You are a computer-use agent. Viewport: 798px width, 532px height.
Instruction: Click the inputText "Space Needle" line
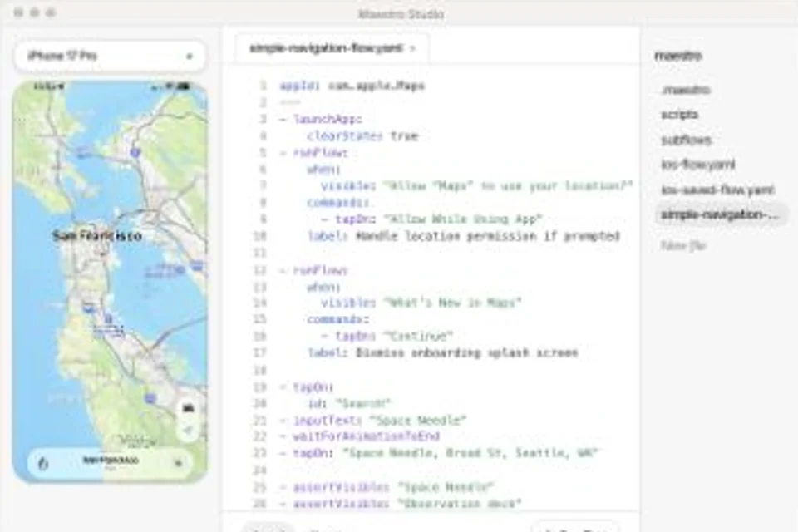pos(372,420)
